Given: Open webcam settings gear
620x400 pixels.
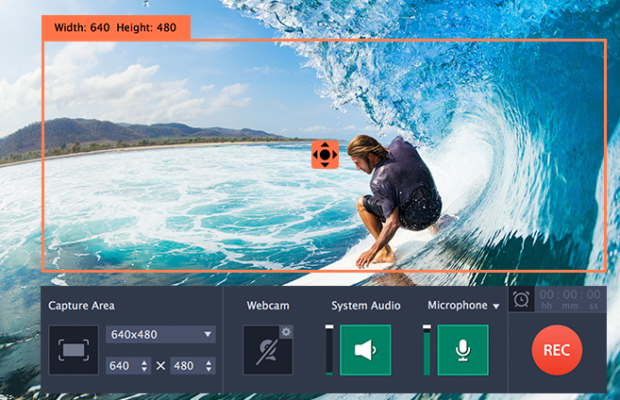Looking at the screenshot, I should 286,332.
